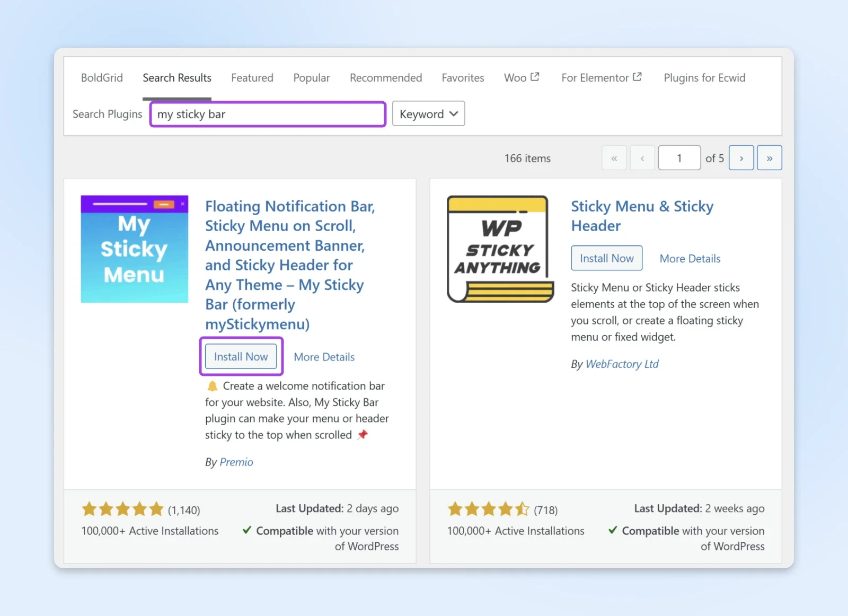This screenshot has height=616, width=848.
Task: Open the Premio author link
Action: pyautogui.click(x=236, y=462)
